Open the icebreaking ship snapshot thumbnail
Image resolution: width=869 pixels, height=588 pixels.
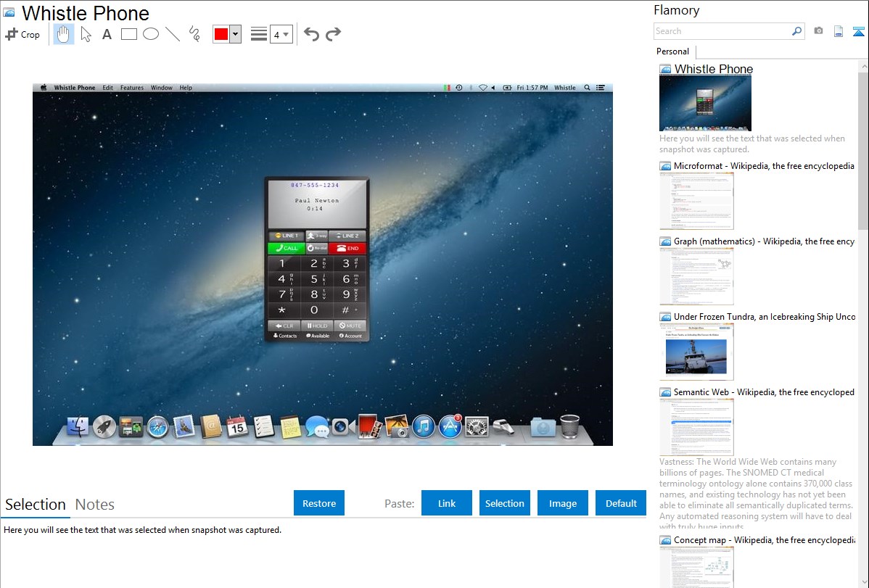point(696,352)
